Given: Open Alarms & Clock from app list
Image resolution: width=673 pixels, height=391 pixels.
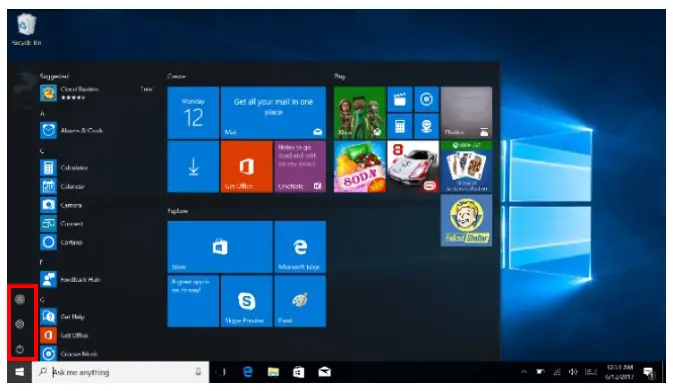Looking at the screenshot, I should tap(71, 130).
